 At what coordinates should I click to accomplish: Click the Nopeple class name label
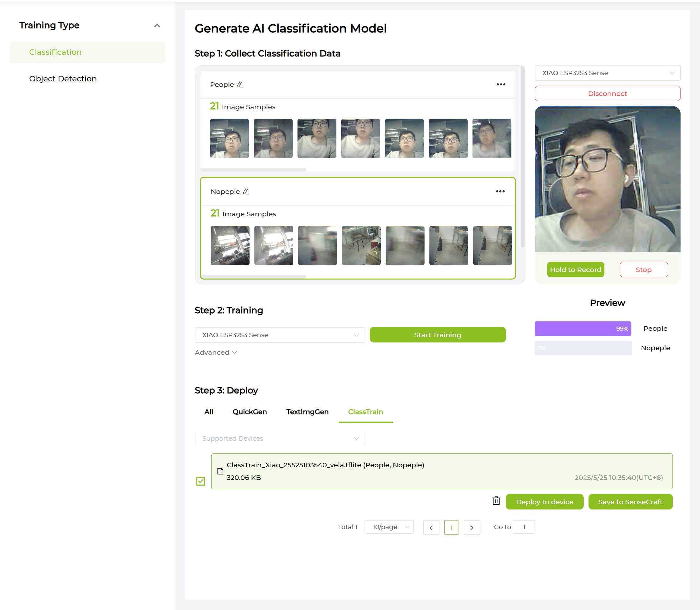(x=225, y=192)
